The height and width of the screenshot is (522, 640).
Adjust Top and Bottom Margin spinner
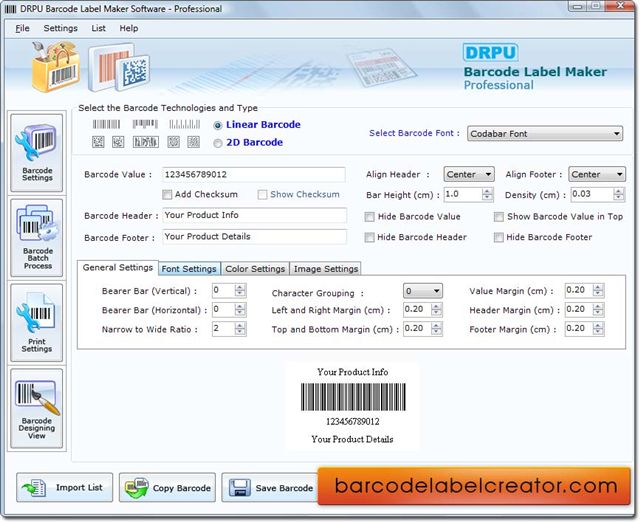point(436,329)
